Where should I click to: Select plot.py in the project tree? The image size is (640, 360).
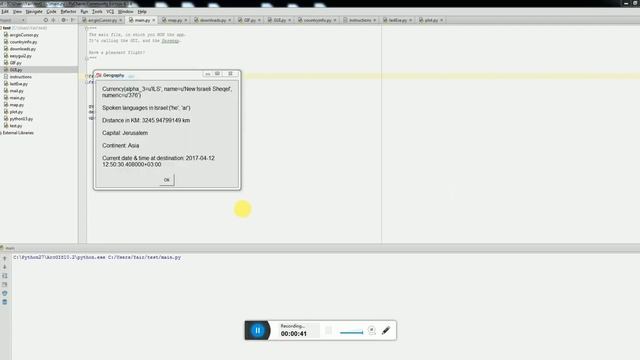[x=16, y=112]
